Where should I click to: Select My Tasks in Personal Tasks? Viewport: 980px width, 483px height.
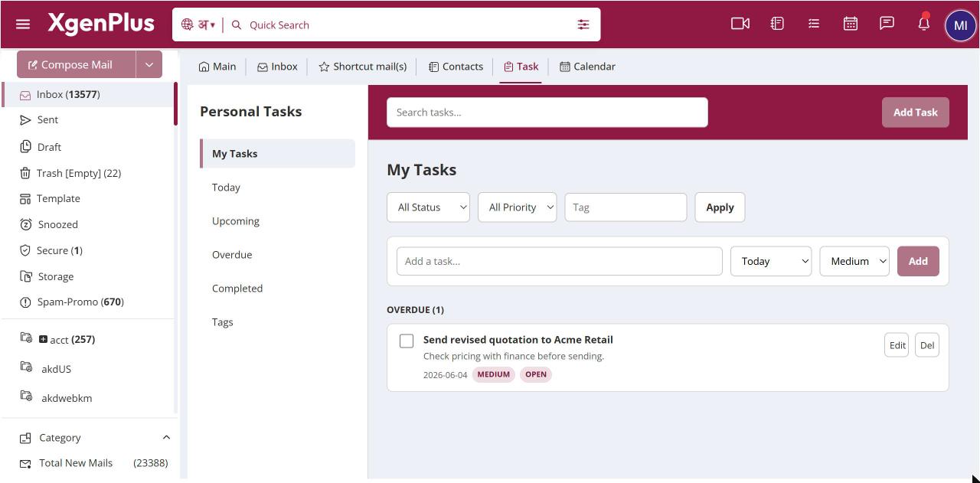coord(277,153)
